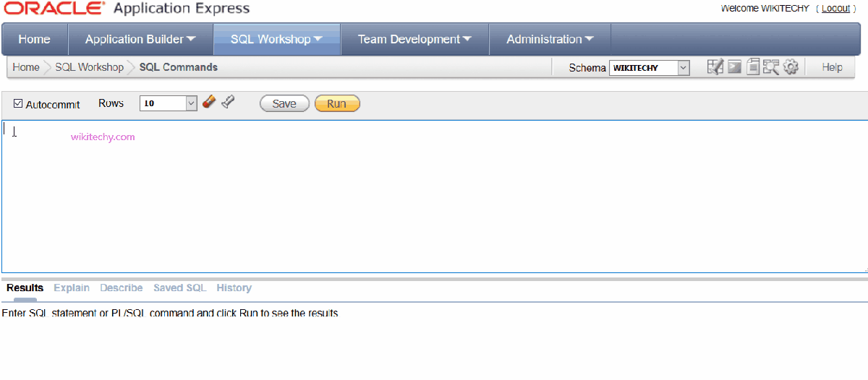868x380 pixels.
Task: Switch to the Explain tab
Action: 72,288
